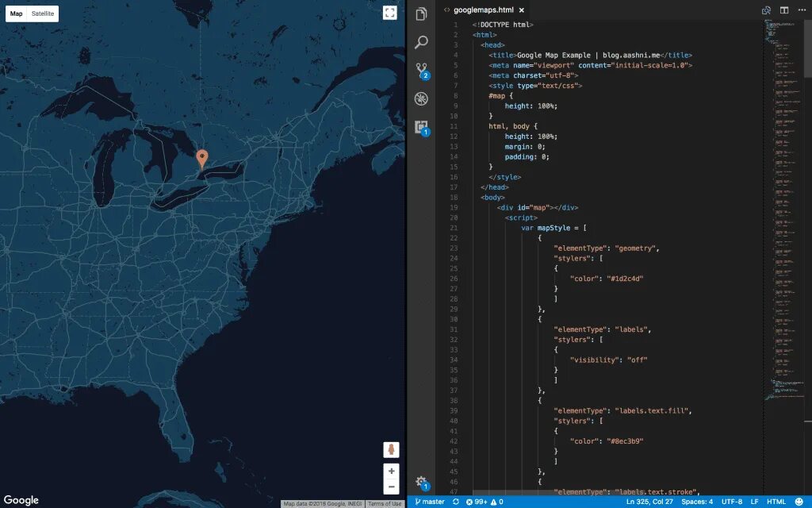This screenshot has width=812, height=508.
Task: Open the Terms of Use link
Action: click(x=385, y=504)
